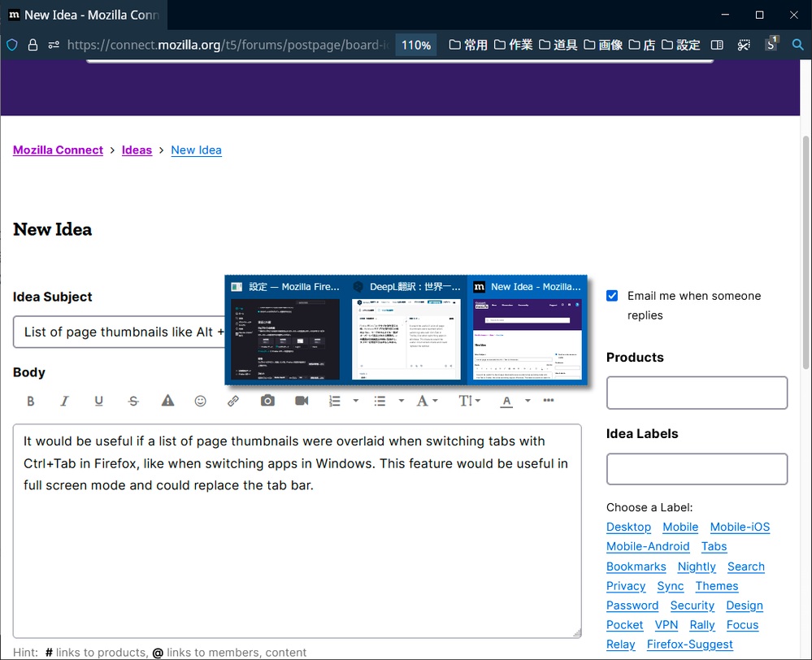Go to the Ideas breadcrumb link
The width and height of the screenshot is (812, 660).
click(137, 150)
